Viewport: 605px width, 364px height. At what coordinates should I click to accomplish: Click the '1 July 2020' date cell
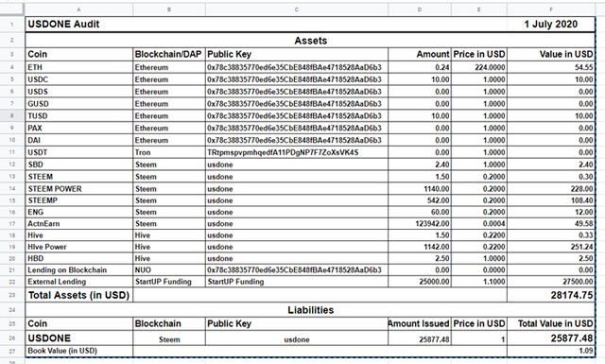pos(550,25)
